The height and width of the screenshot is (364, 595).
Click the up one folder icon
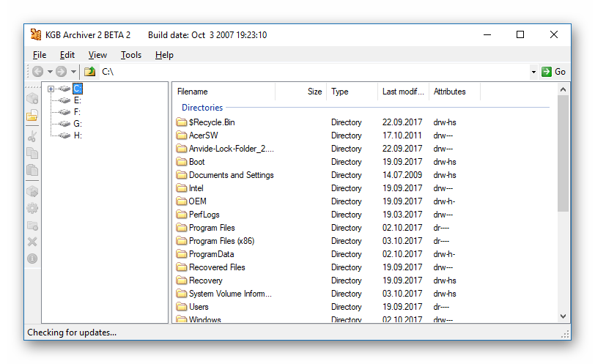(x=89, y=72)
